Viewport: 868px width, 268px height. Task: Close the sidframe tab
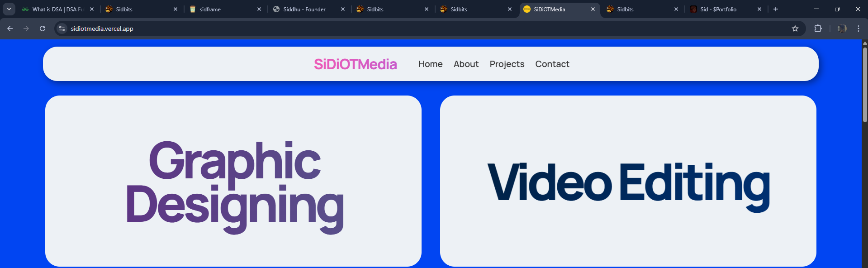[259, 9]
